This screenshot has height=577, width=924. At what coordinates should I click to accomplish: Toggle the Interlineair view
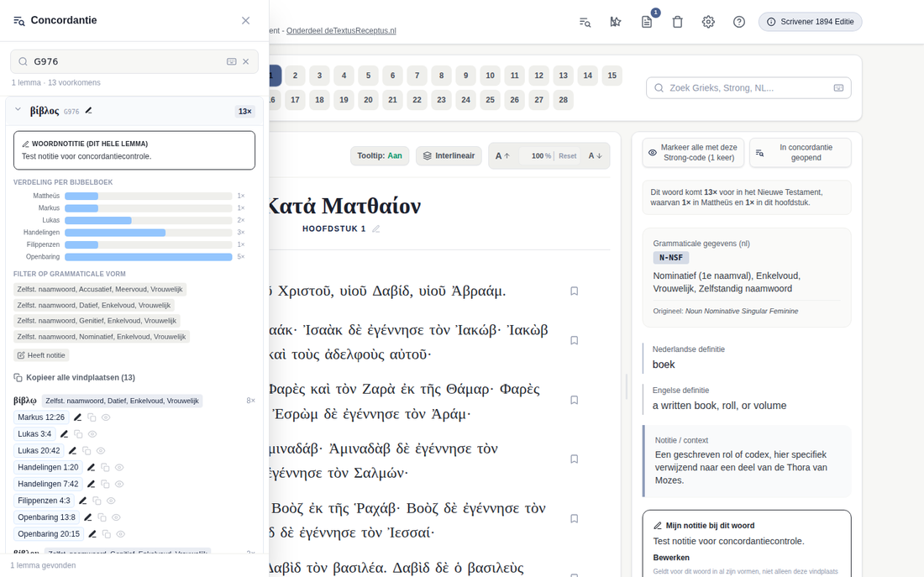(449, 156)
